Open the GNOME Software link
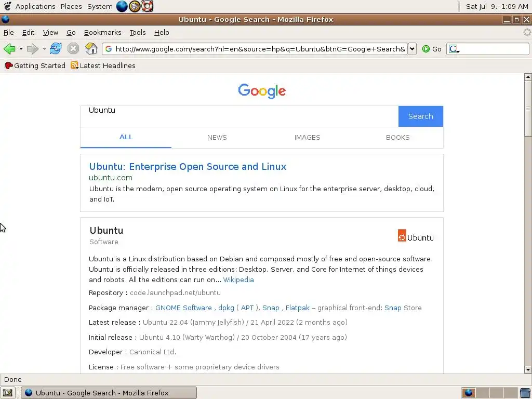 (183, 308)
